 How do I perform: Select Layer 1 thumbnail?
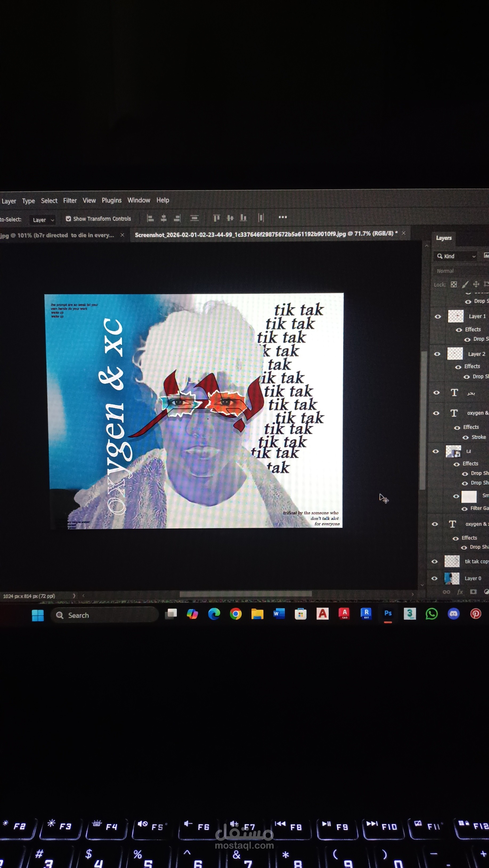(x=456, y=316)
